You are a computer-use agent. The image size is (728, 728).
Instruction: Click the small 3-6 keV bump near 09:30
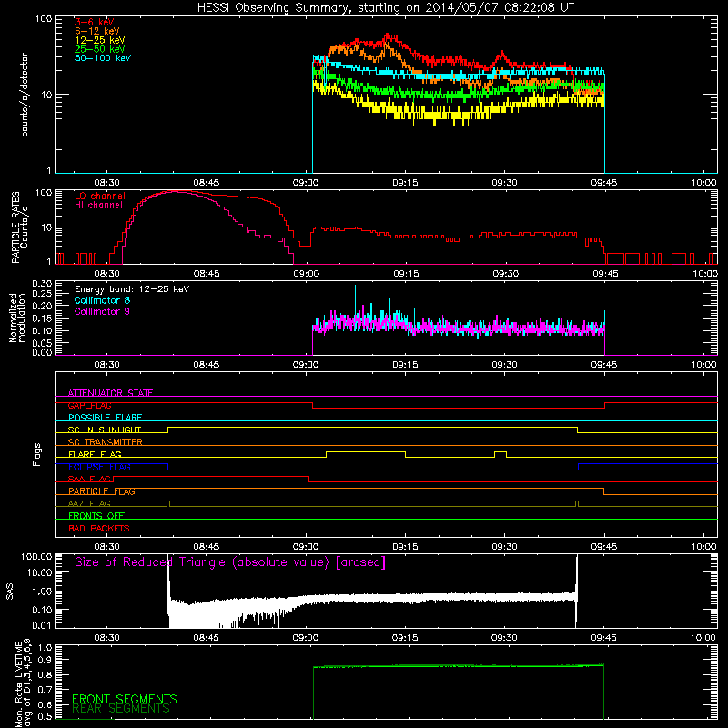click(501, 55)
